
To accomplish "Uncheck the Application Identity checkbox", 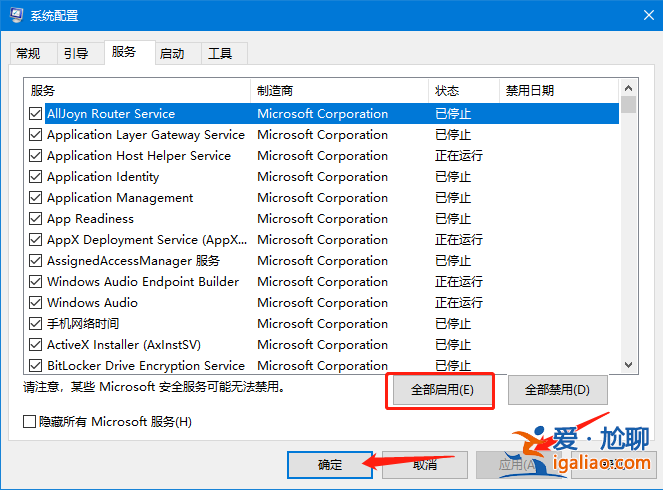I will (x=36, y=176).
